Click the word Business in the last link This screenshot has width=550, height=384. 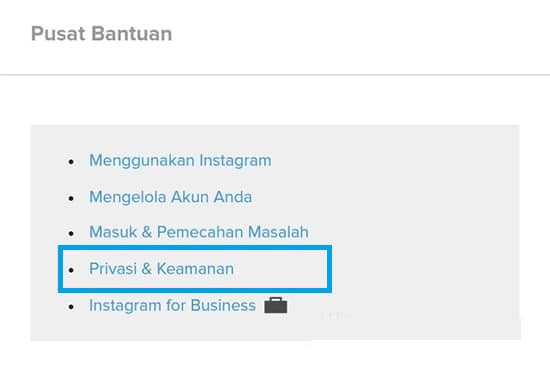click(x=223, y=305)
